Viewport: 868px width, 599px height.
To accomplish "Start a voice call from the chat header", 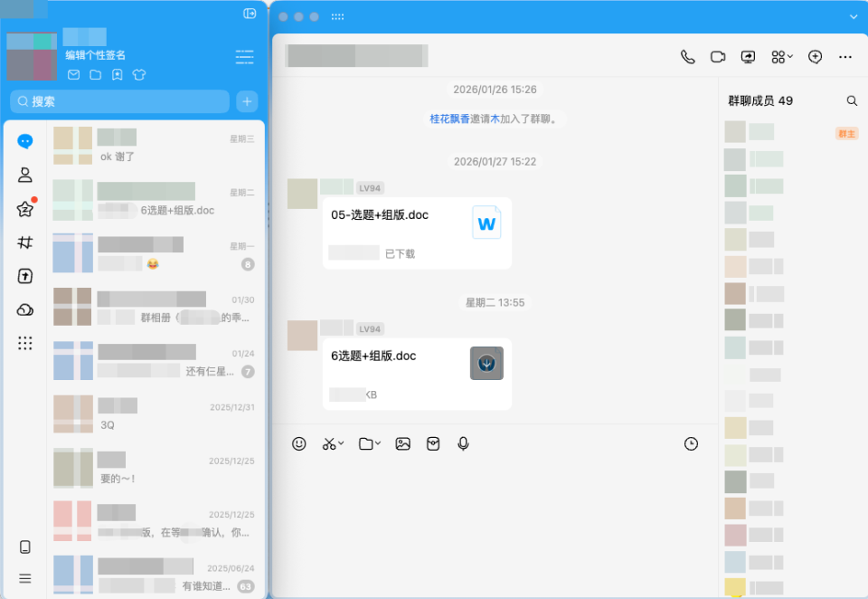I will point(688,56).
